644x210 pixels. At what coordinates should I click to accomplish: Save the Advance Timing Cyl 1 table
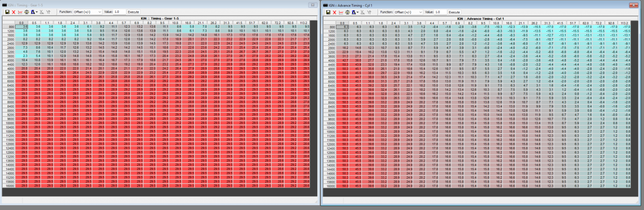pyautogui.click(x=328, y=12)
